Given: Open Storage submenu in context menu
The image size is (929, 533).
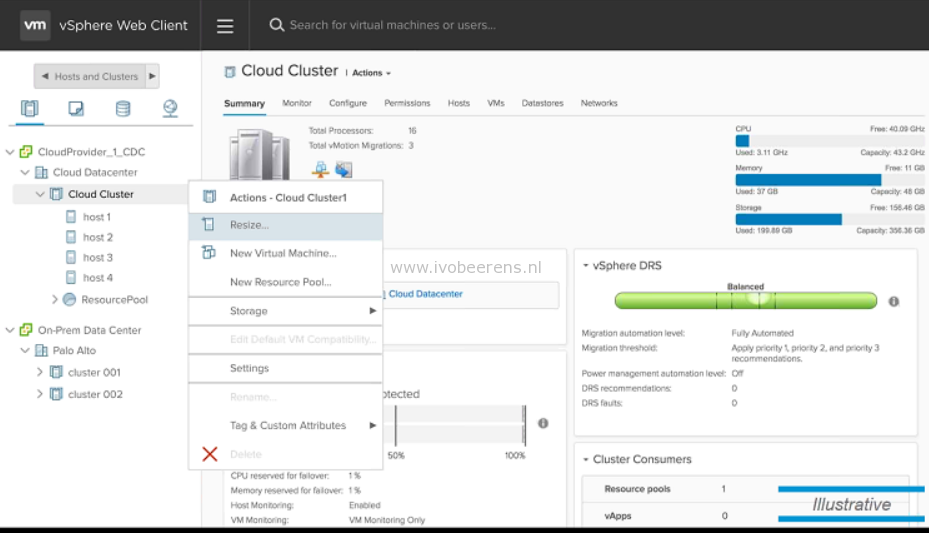Looking at the screenshot, I should coord(286,311).
